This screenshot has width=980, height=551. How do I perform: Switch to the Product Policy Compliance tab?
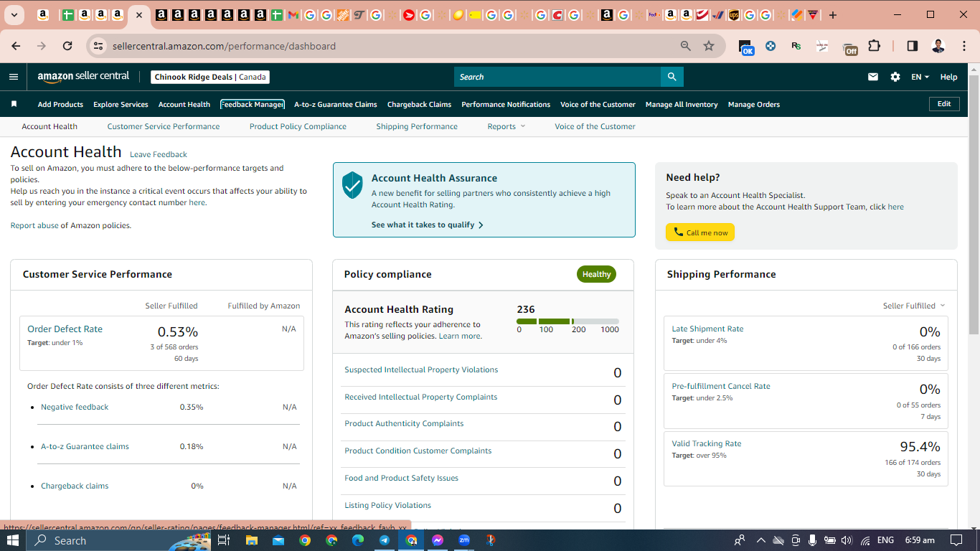(298, 126)
